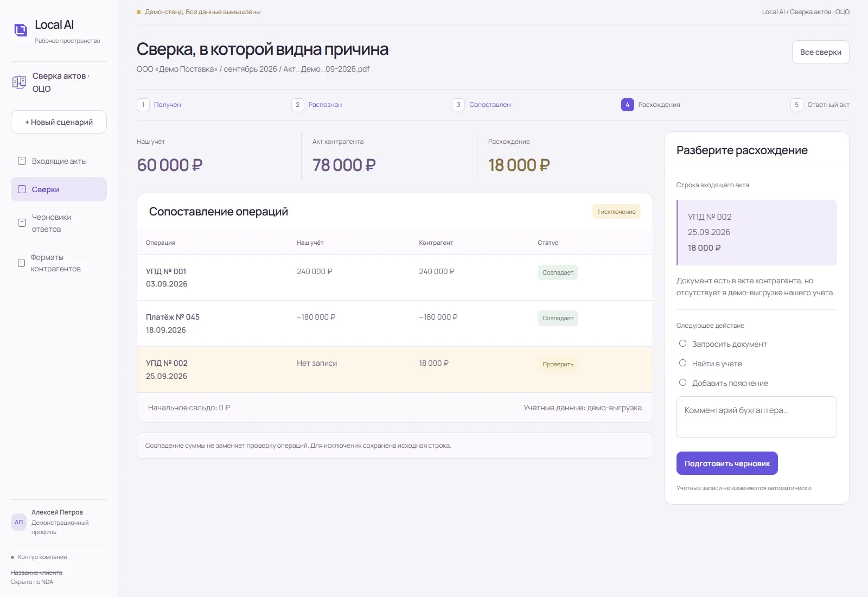Click the breadcrumb Local AI / Сверка актов · ОЦО
Screen dimensions: 868x597
pyautogui.click(x=806, y=12)
